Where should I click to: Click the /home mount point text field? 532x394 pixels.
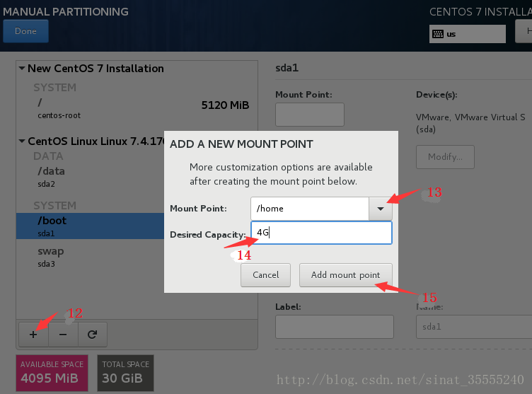pyautogui.click(x=310, y=209)
